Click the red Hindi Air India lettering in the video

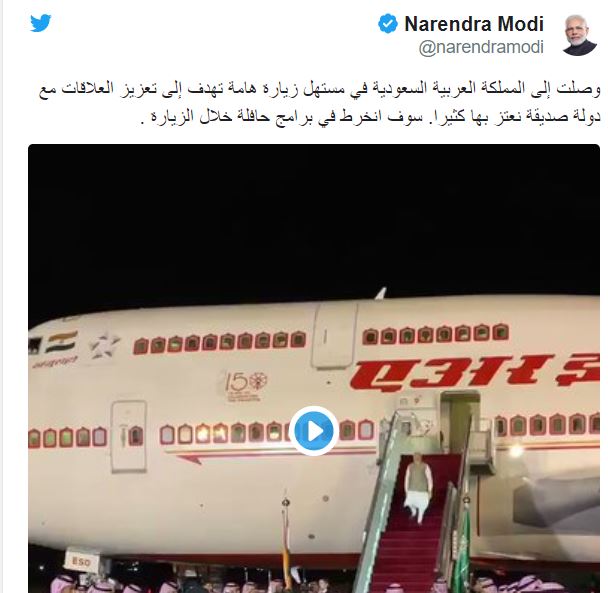point(475,373)
